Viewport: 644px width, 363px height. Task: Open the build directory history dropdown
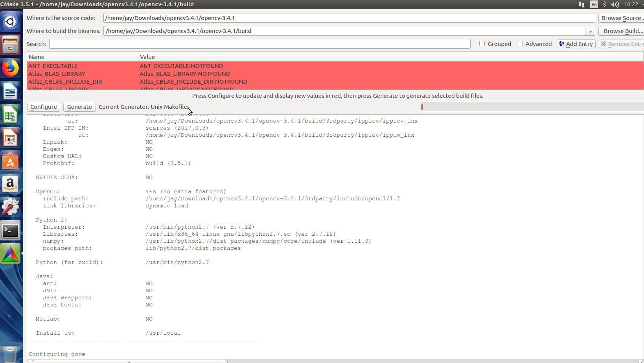point(591,31)
